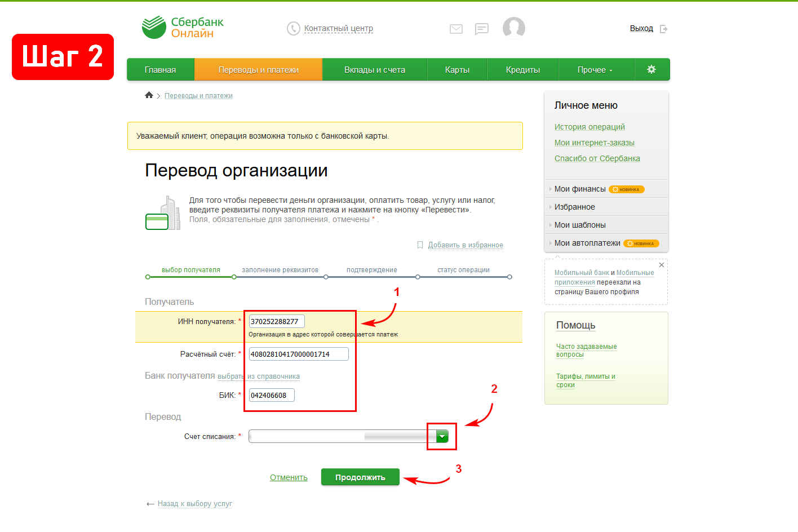The image size is (798, 532).
Task: Expand the Мои шаблоны section
Action: coord(580,225)
